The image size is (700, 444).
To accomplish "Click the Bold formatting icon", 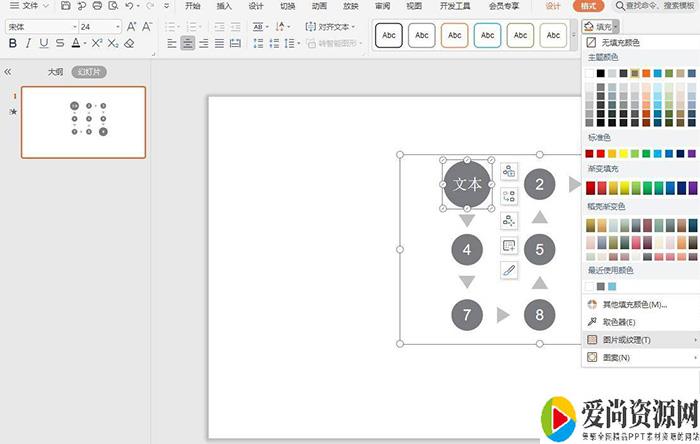I will (x=12, y=44).
